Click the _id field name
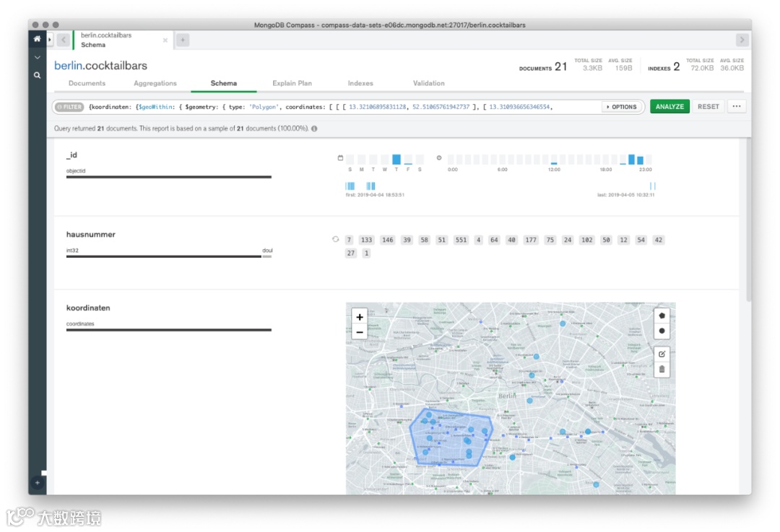The image size is (780, 532). point(71,155)
